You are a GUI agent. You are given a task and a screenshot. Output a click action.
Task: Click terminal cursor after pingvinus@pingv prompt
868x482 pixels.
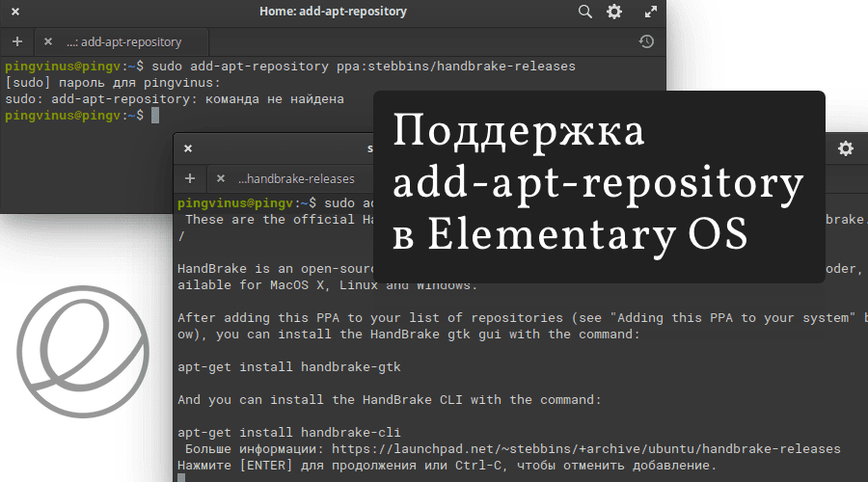[x=155, y=115]
